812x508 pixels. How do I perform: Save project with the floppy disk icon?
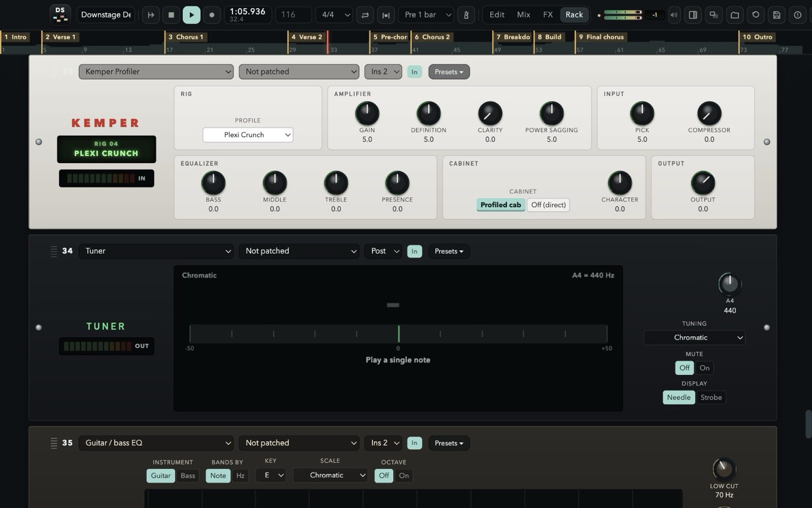click(777, 15)
